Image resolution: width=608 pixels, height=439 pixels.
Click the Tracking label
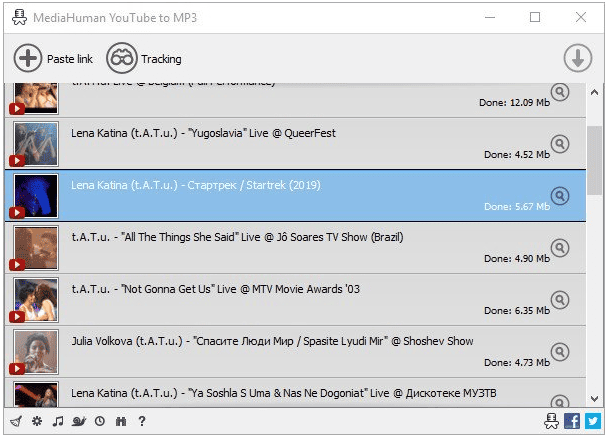point(161,59)
